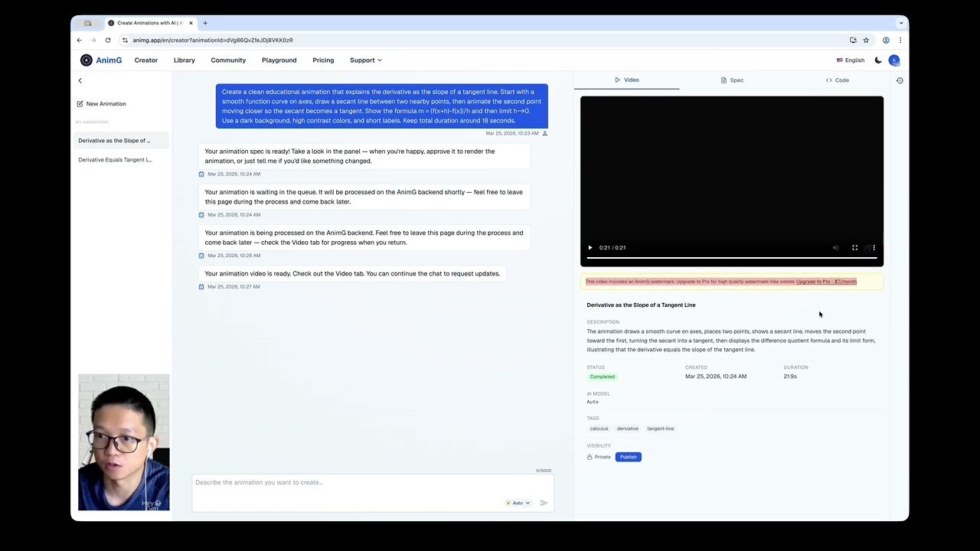The height and width of the screenshot is (551, 980).
Task: Play the rendered video
Action: pyautogui.click(x=590, y=247)
